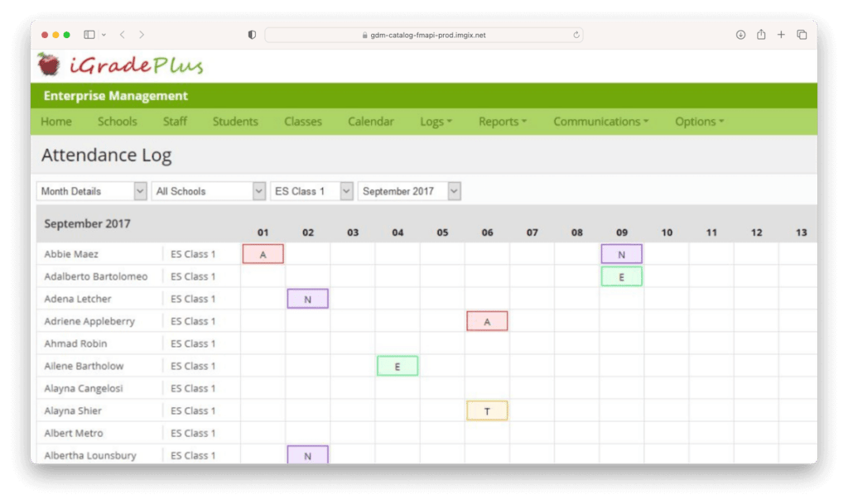This screenshot has width=848, height=504.
Task: Click the Attendance Log page title
Action: [x=107, y=155]
